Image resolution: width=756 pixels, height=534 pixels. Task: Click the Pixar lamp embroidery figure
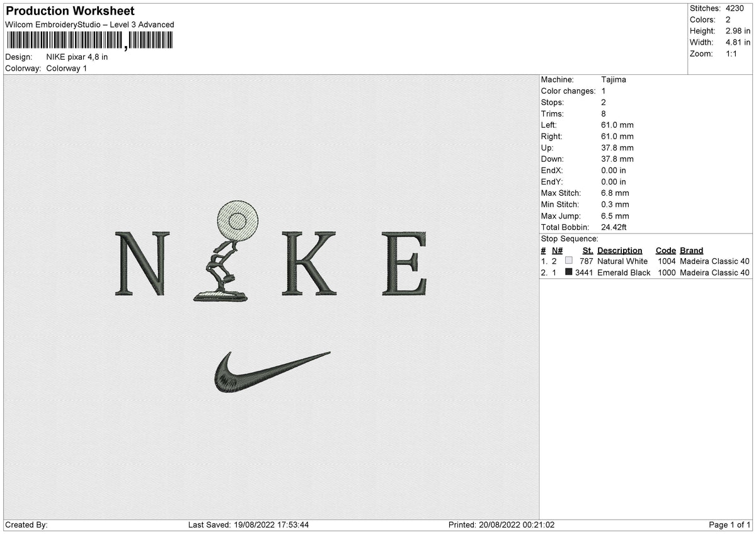[x=226, y=251]
